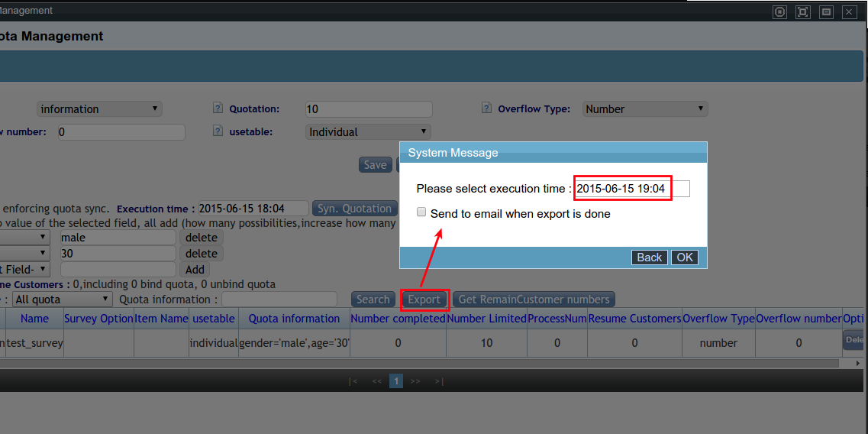The width and height of the screenshot is (868, 434).
Task: Click the fullscreen icon in window title bar
Action: (x=802, y=11)
